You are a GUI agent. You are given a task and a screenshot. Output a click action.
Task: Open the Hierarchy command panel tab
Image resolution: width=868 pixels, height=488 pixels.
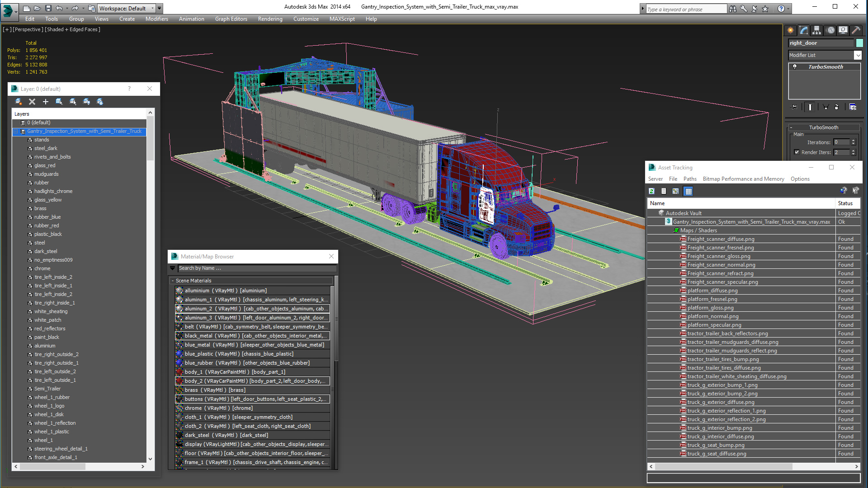[x=817, y=30]
